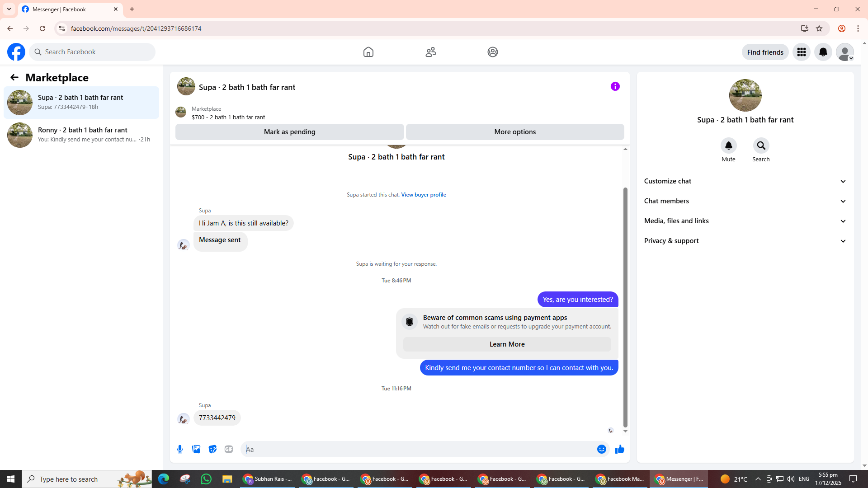This screenshot has height=488, width=868.
Task: Search in conversation via magnifier icon
Action: [x=761, y=145]
